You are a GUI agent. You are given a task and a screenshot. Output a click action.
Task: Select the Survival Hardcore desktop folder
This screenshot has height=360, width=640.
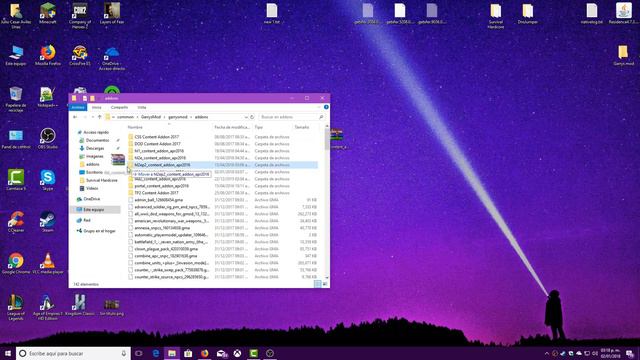[x=496, y=16]
